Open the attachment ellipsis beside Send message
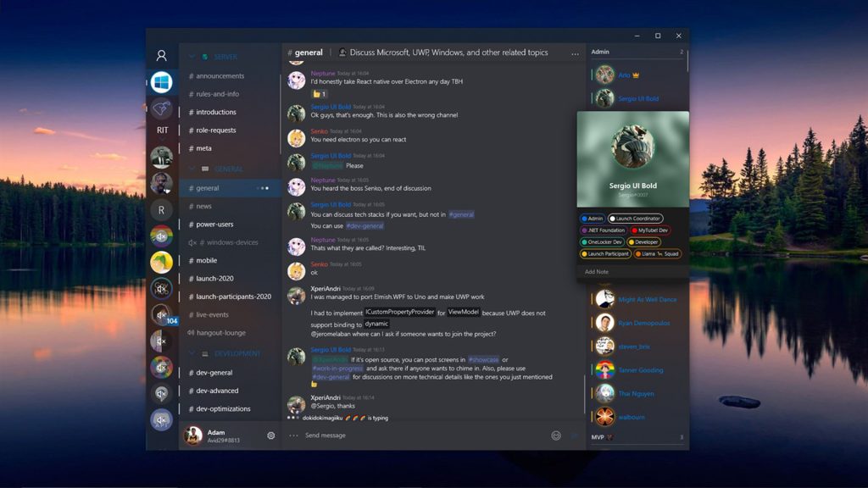 (292, 435)
